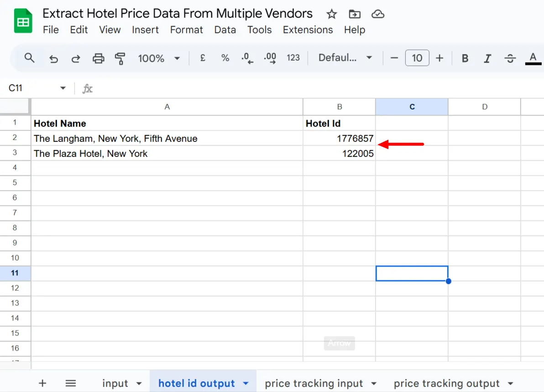
Task: Select the Hotel Name header cell
Action: 167,123
